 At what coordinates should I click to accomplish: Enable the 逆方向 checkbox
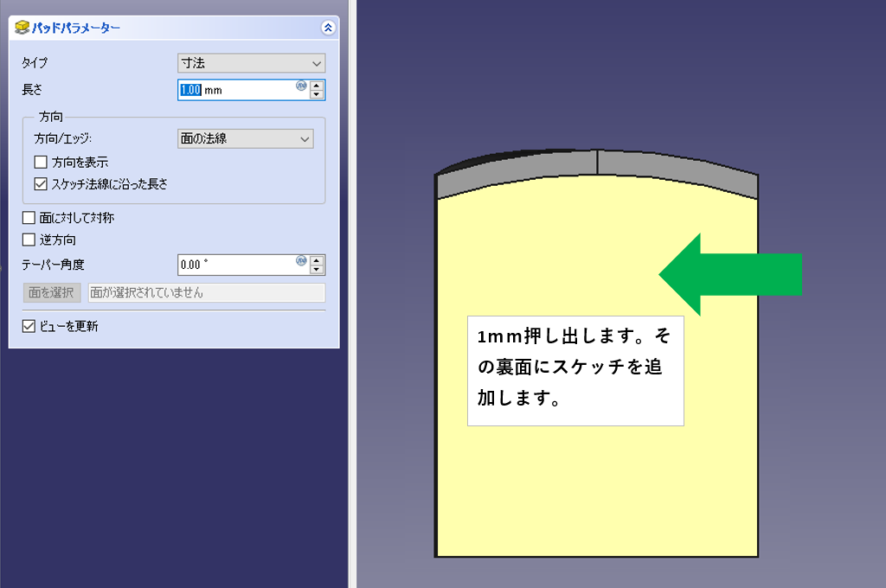point(29,240)
